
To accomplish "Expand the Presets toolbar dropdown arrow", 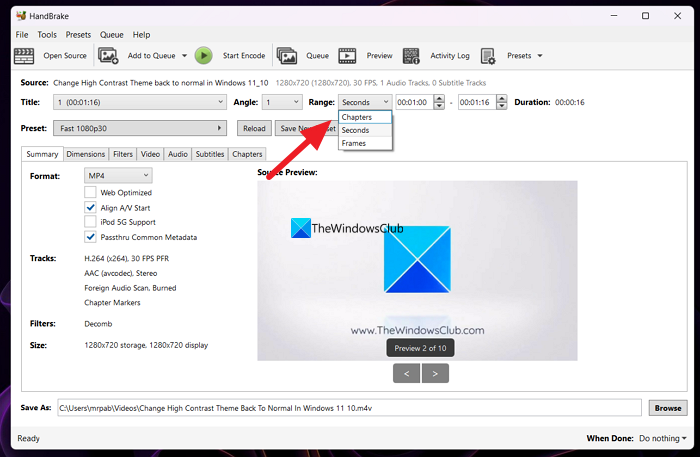I will pos(540,56).
